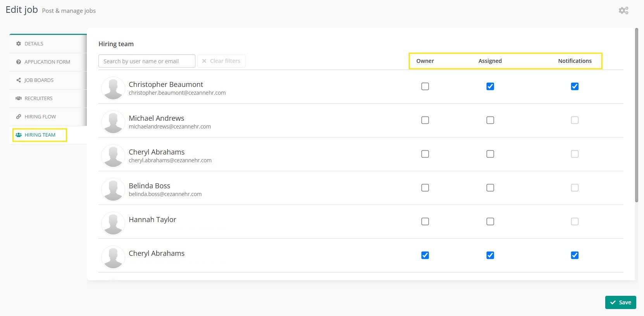Viewport: 644px width, 316px height.
Task: Disable Notifications for Christopher Beaumont
Action: point(575,87)
